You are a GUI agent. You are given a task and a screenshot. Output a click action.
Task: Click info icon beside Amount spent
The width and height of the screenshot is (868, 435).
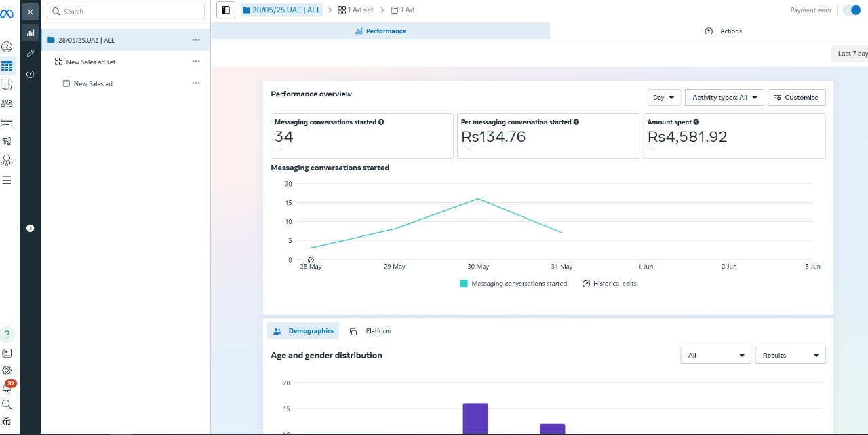[696, 122]
